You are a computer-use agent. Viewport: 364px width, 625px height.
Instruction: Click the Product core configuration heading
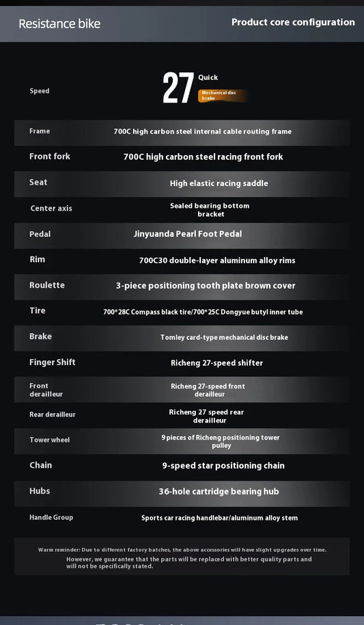pyautogui.click(x=293, y=23)
